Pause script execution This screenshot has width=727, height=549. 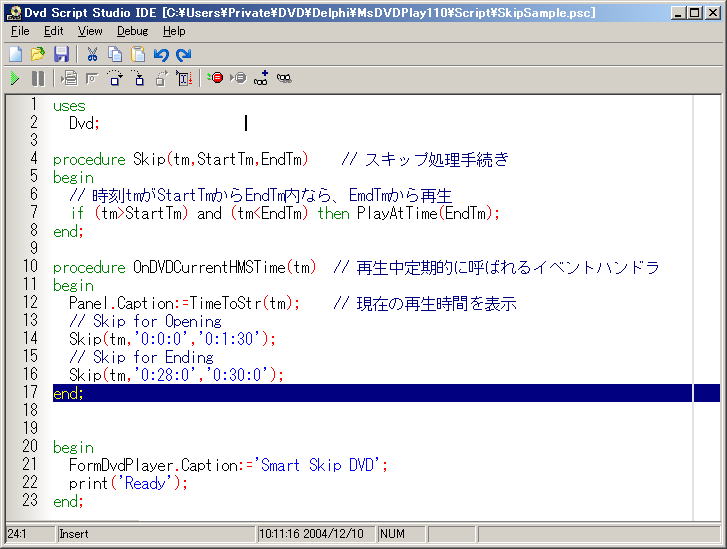coord(38,78)
